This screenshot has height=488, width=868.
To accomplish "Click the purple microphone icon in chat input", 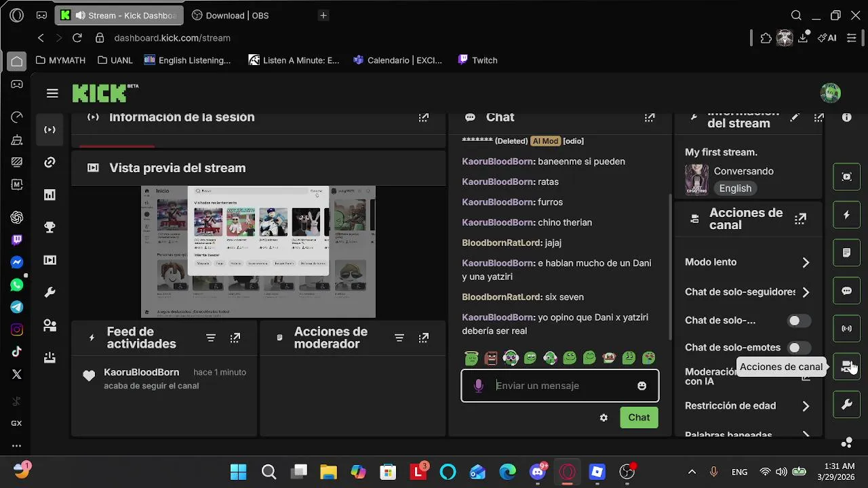I will pyautogui.click(x=478, y=386).
